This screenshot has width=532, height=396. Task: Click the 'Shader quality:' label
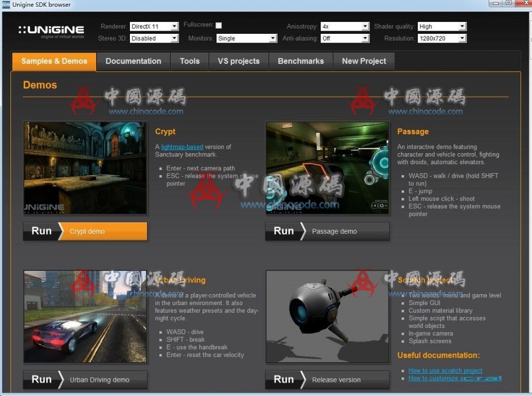pyautogui.click(x=394, y=27)
